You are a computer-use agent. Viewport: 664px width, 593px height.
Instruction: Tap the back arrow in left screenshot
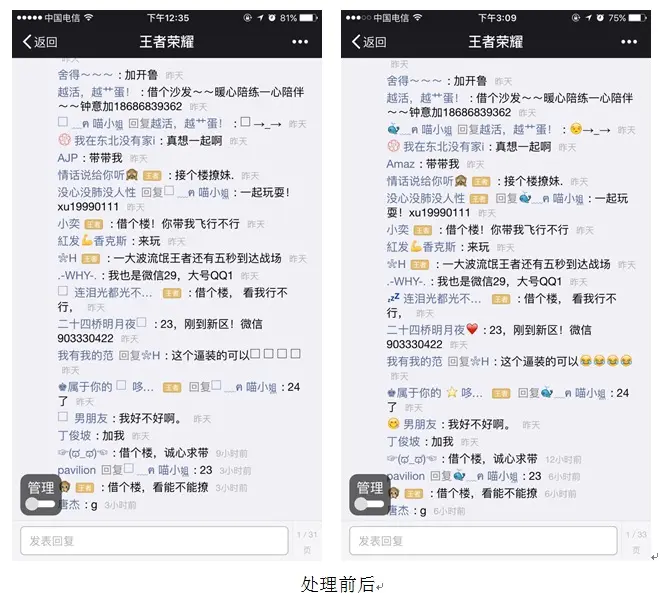coord(27,42)
